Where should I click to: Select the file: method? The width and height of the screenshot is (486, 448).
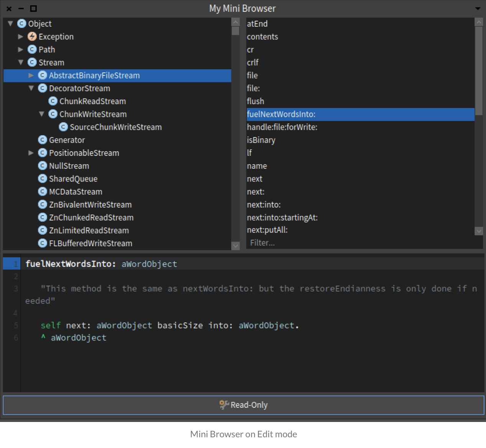point(360,88)
